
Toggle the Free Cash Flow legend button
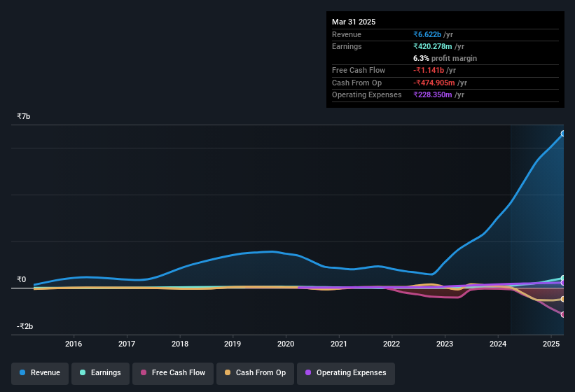pos(173,373)
